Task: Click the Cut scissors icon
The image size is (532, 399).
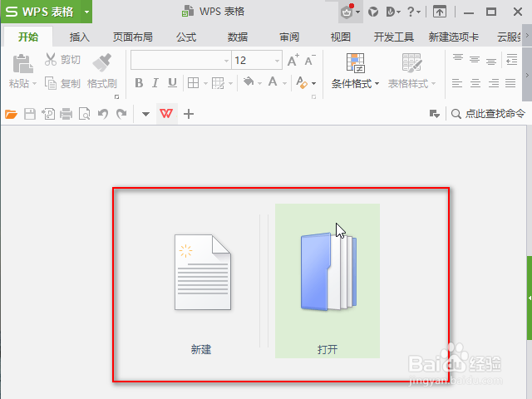Action: point(51,59)
